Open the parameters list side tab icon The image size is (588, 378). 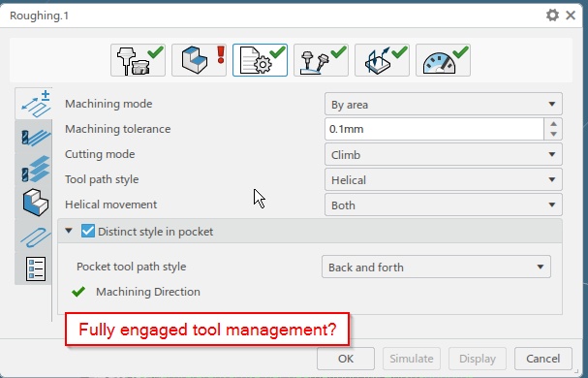[36, 268]
